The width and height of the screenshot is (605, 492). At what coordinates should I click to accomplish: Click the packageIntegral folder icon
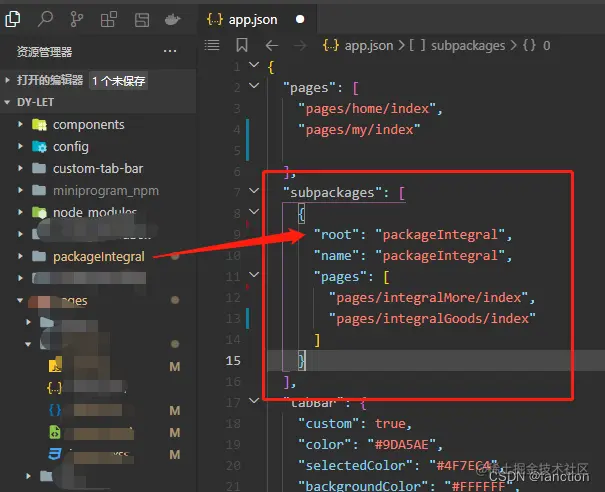pos(39,256)
